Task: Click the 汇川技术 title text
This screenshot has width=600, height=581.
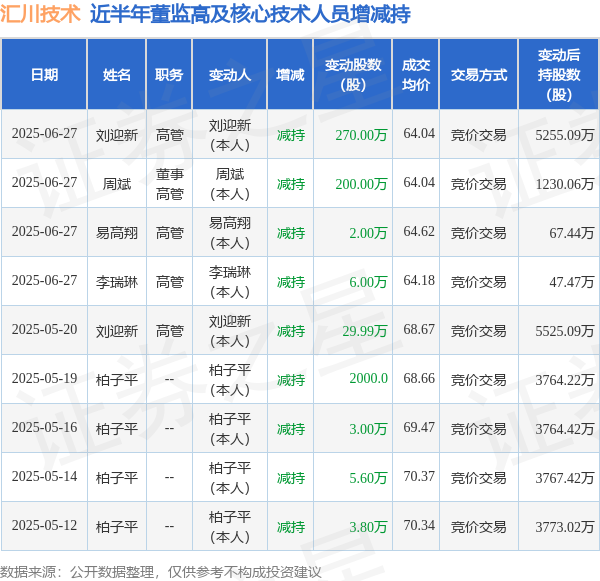Action: pos(40,14)
